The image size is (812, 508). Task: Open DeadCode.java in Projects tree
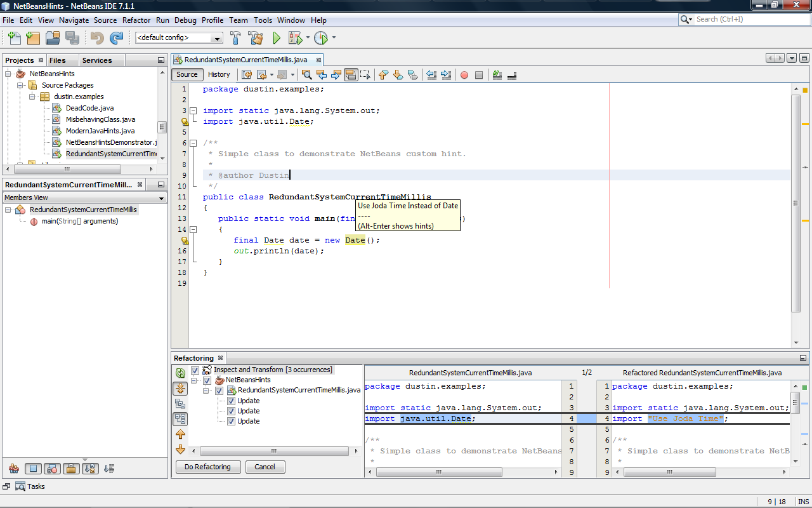point(89,108)
